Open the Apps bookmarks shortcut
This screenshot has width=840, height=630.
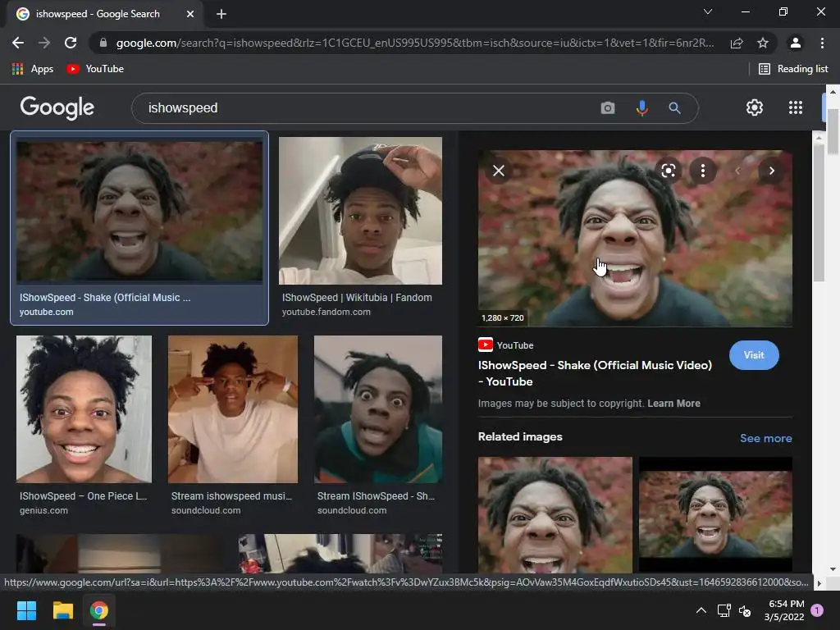tap(33, 69)
